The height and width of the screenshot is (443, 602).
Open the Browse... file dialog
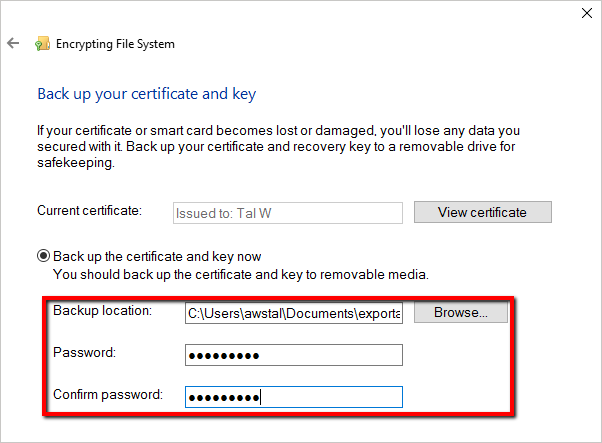pyautogui.click(x=460, y=313)
